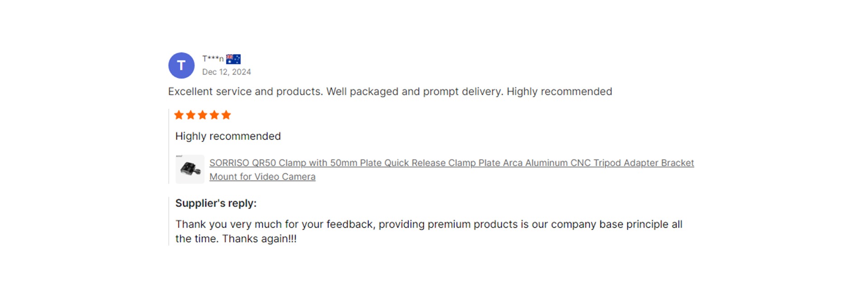Select the fifth orange rating star
Image resolution: width=868 pixels, height=293 pixels.
point(226,115)
